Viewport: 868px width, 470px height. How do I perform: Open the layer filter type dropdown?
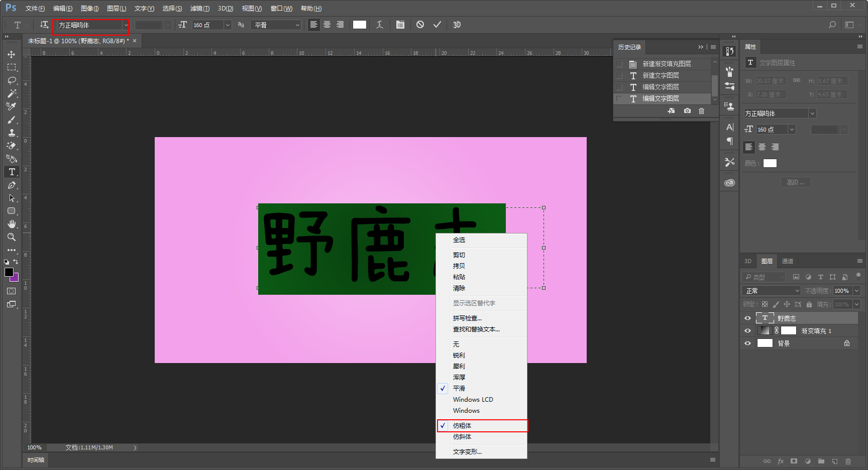[x=764, y=277]
